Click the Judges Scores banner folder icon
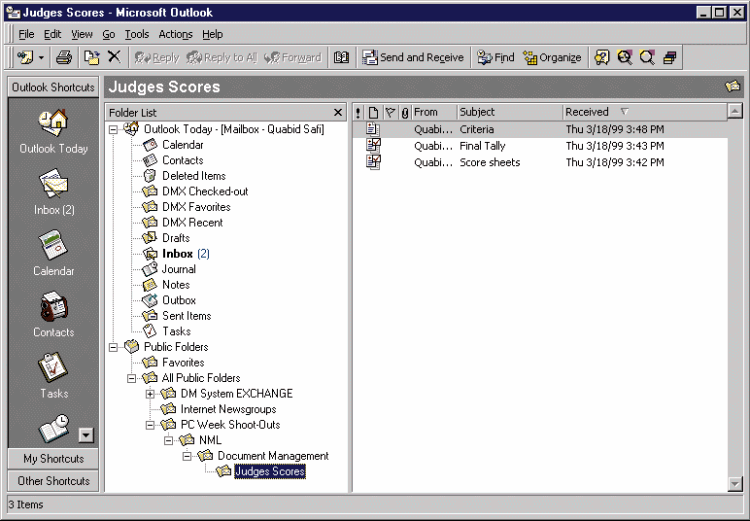Image resolution: width=750 pixels, height=521 pixels. coord(732,87)
